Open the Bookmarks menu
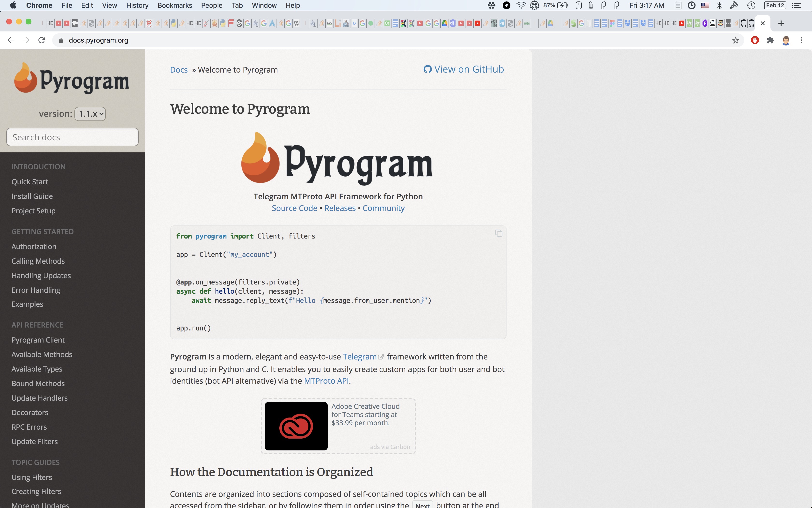The height and width of the screenshot is (508, 812). tap(175, 5)
